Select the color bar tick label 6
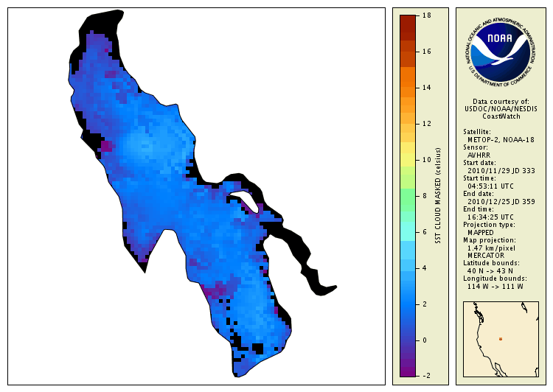The image size is (553, 392). [425, 232]
